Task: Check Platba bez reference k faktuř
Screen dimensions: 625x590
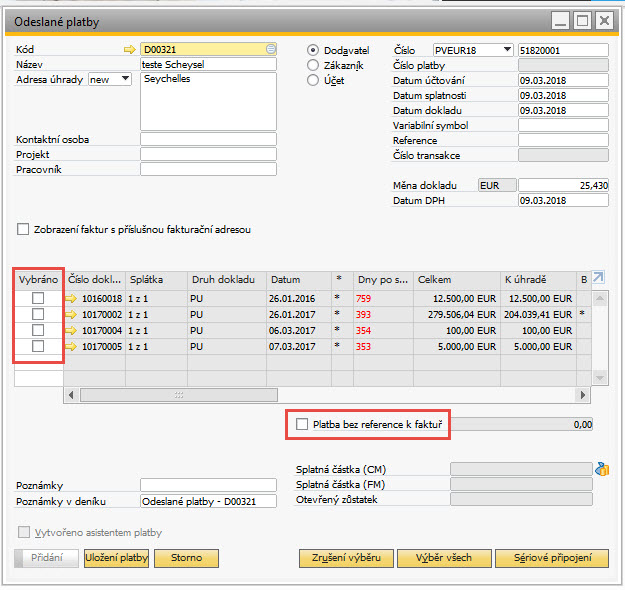Action: tap(302, 424)
